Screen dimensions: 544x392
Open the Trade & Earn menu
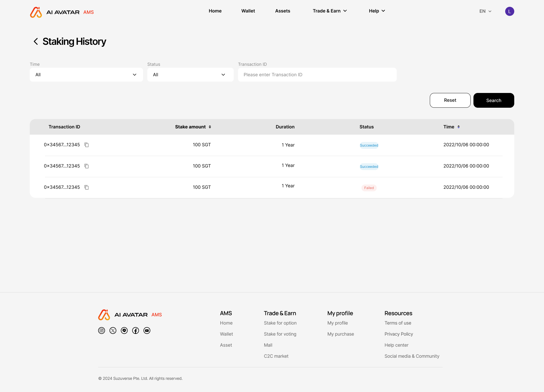[330, 11]
